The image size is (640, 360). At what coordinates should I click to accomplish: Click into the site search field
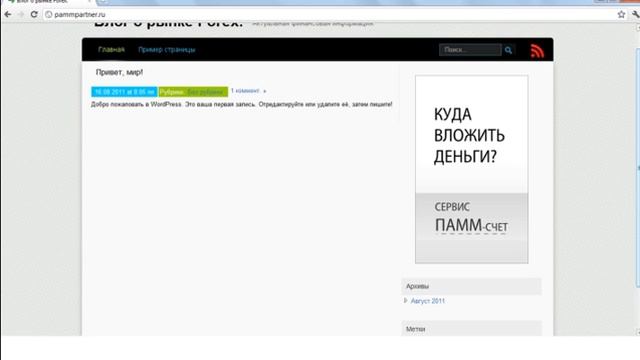pos(470,50)
